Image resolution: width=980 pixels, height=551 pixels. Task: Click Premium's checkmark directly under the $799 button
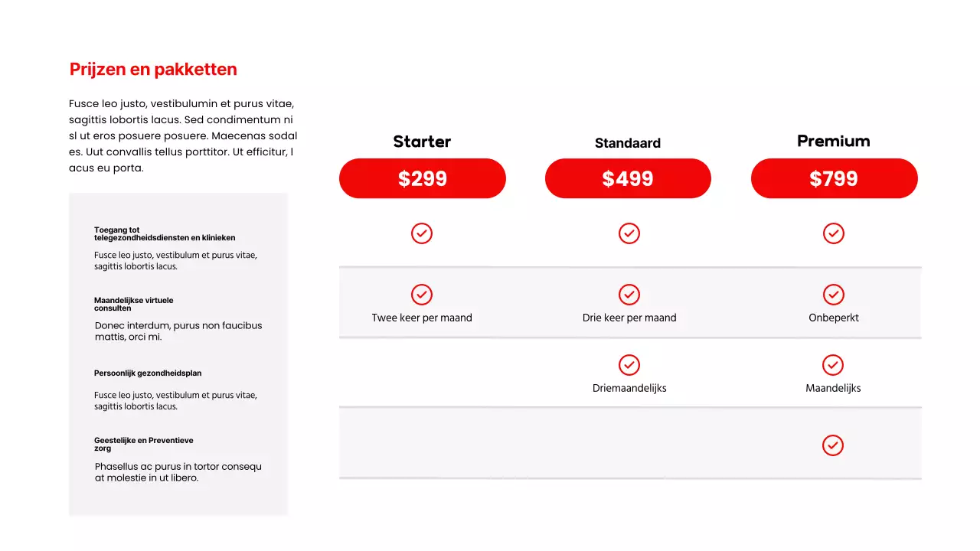coord(833,233)
